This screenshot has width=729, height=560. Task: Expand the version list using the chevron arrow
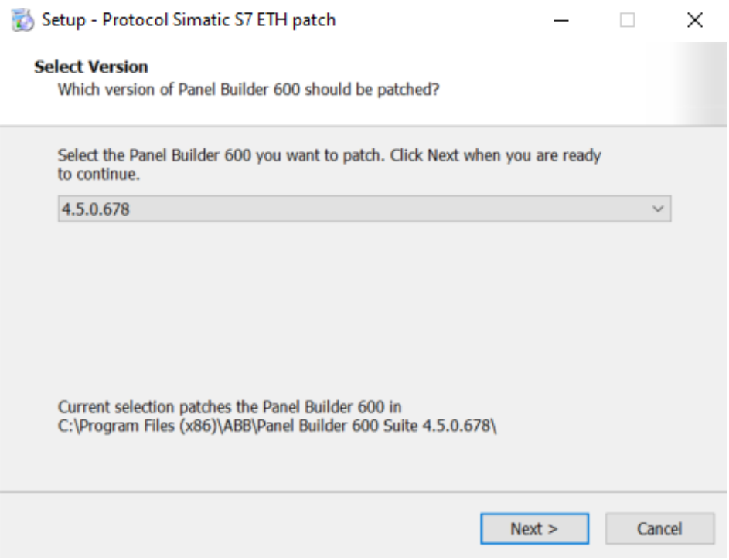[x=658, y=209]
